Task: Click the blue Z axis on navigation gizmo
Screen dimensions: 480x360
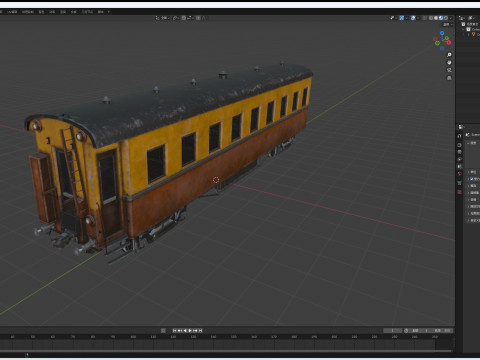Action: [x=442, y=33]
